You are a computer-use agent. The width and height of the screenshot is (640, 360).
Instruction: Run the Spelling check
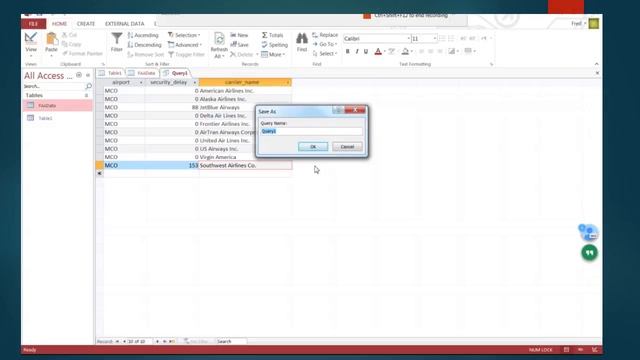tap(274, 45)
